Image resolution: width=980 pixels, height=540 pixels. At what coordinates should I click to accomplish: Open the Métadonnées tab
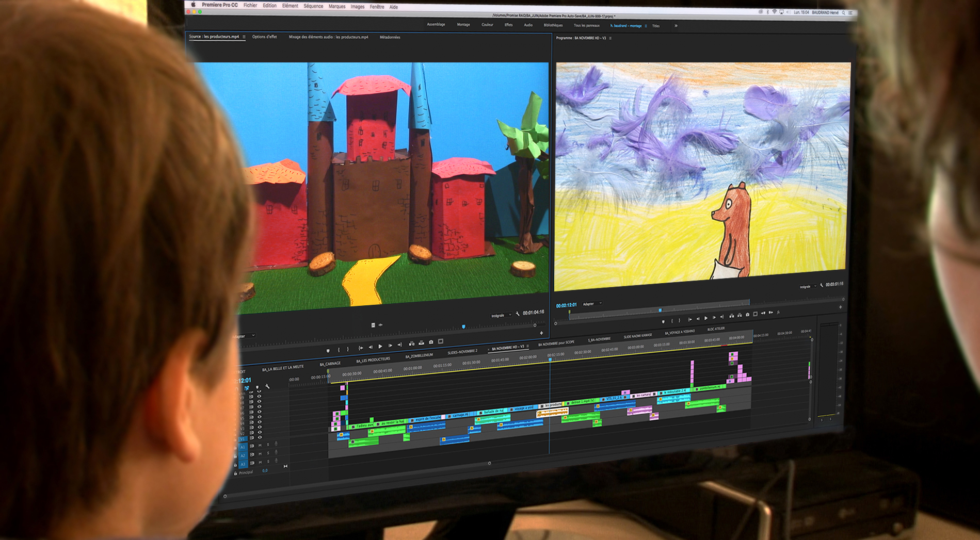(x=390, y=37)
